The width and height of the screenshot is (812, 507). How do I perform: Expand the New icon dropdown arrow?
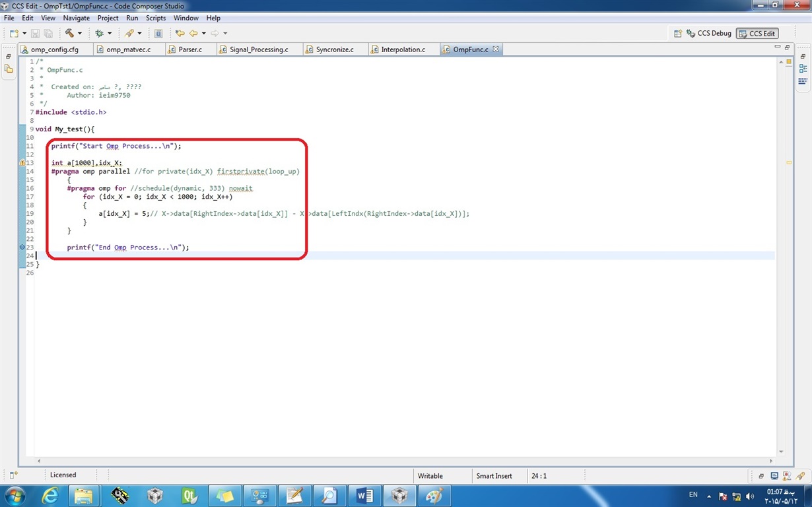[x=24, y=33]
